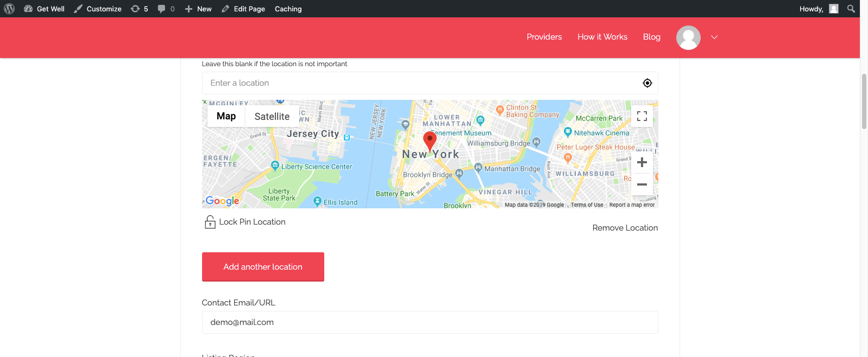This screenshot has height=357, width=868.
Task: Switch map to Satellite view
Action: pyautogui.click(x=272, y=116)
